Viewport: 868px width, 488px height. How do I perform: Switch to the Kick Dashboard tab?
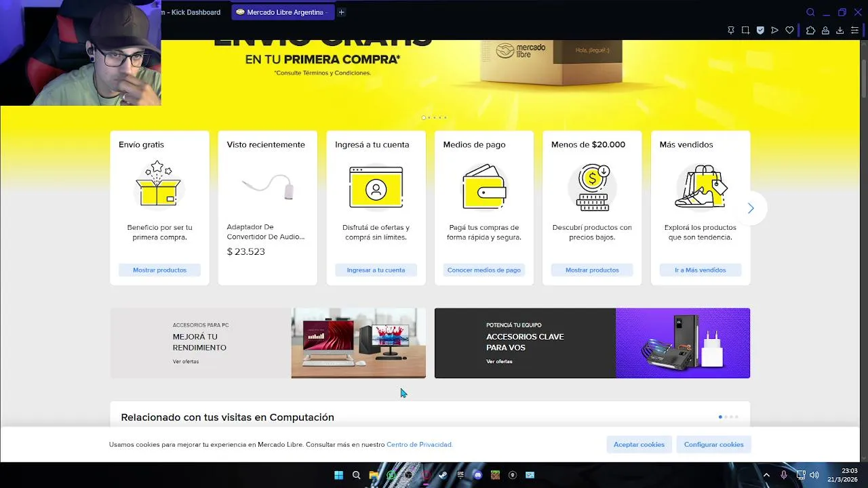191,12
